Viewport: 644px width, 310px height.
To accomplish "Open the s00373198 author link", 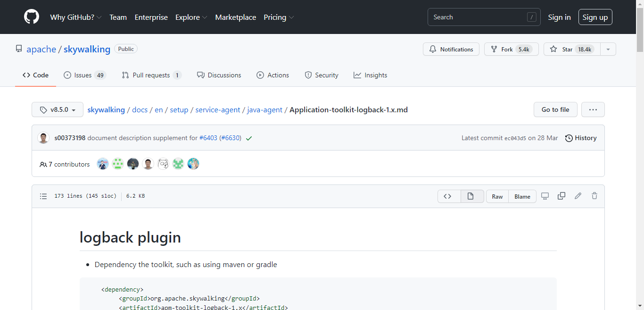I will click(x=70, y=138).
